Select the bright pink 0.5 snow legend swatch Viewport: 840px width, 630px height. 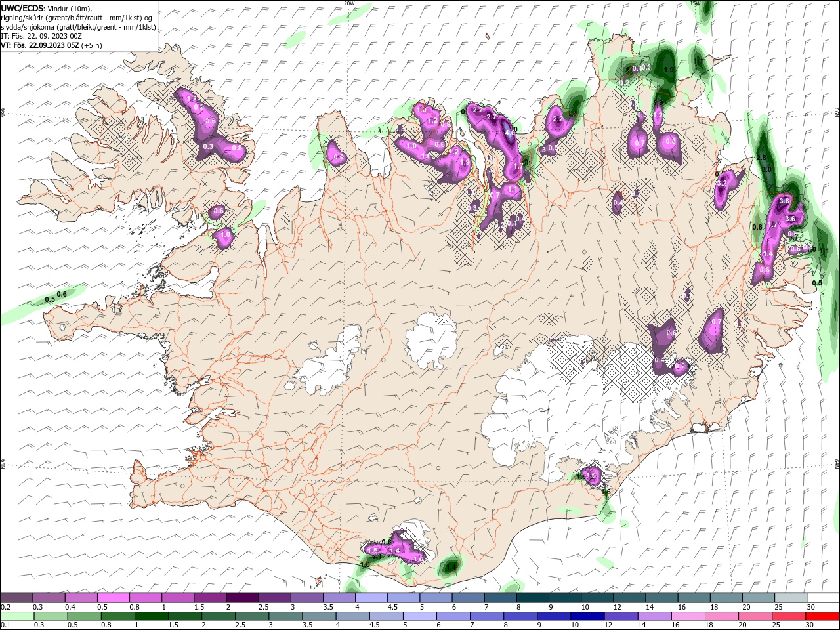113,598
